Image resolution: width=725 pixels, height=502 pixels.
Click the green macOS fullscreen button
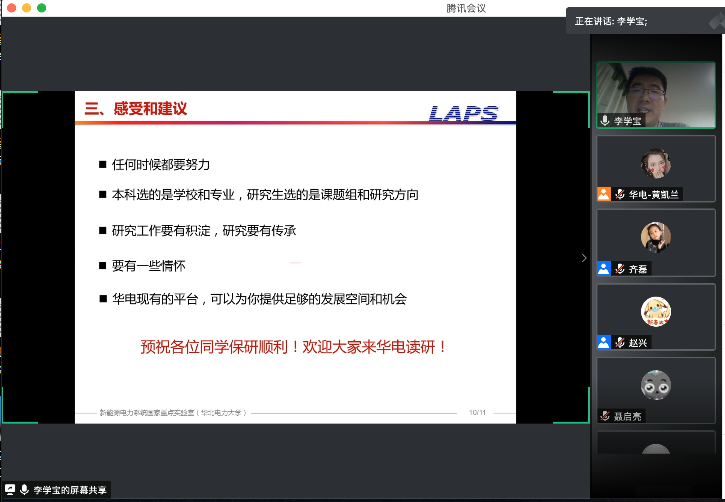click(42, 8)
